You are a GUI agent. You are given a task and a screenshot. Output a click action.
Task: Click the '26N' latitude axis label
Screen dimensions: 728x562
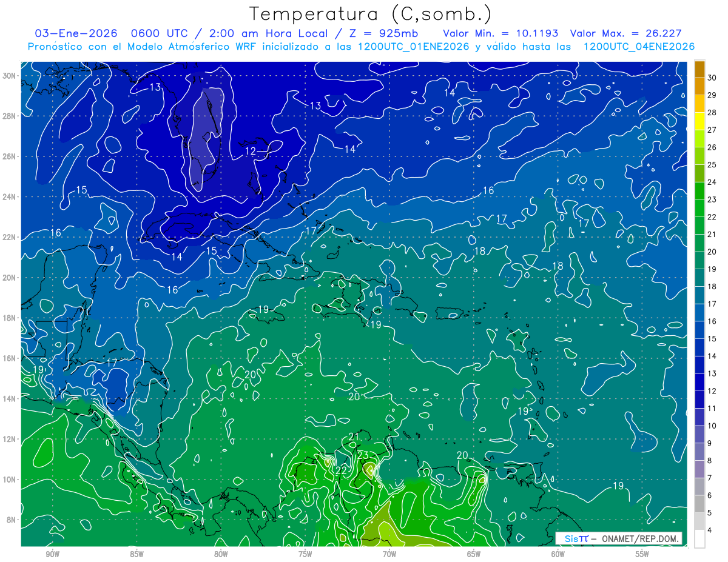[9, 156]
